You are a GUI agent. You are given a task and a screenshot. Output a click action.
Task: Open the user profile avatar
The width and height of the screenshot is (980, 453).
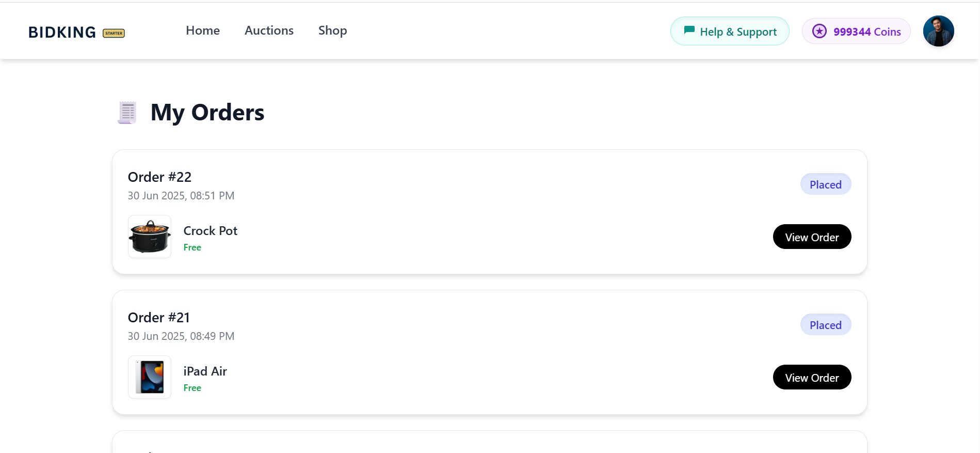click(938, 31)
